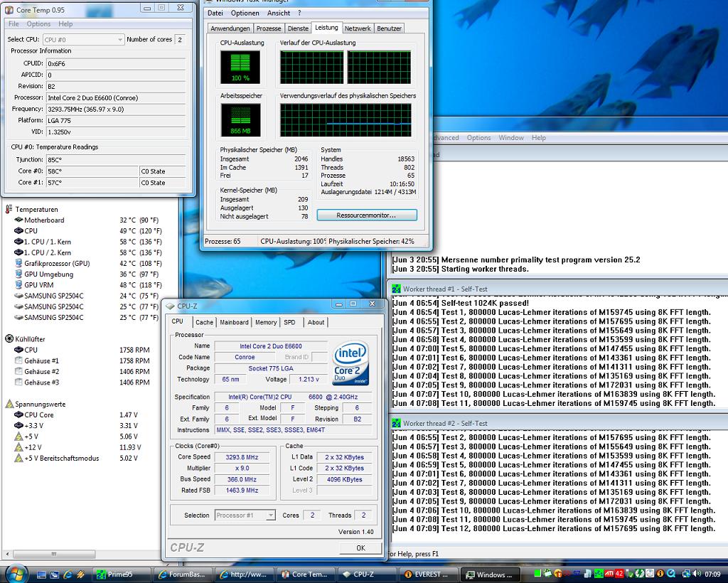Click the Motherboard sensor icon in EVEREST
Screen dimensions: 728x583
[x=18, y=220]
